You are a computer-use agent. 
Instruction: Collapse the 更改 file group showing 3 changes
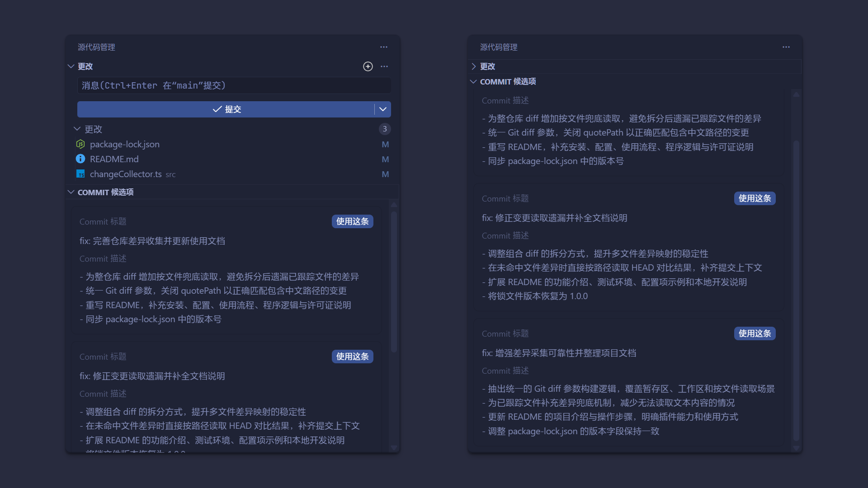tap(77, 129)
